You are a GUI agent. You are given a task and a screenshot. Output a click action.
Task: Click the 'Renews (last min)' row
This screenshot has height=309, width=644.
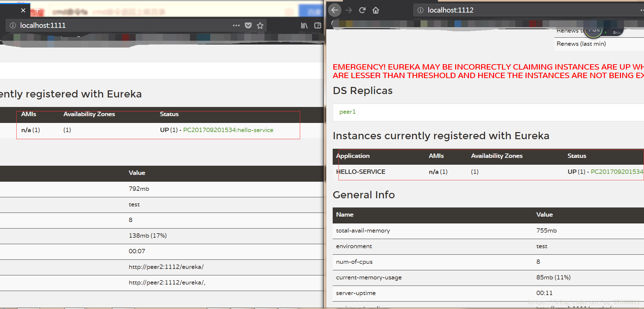(599, 44)
